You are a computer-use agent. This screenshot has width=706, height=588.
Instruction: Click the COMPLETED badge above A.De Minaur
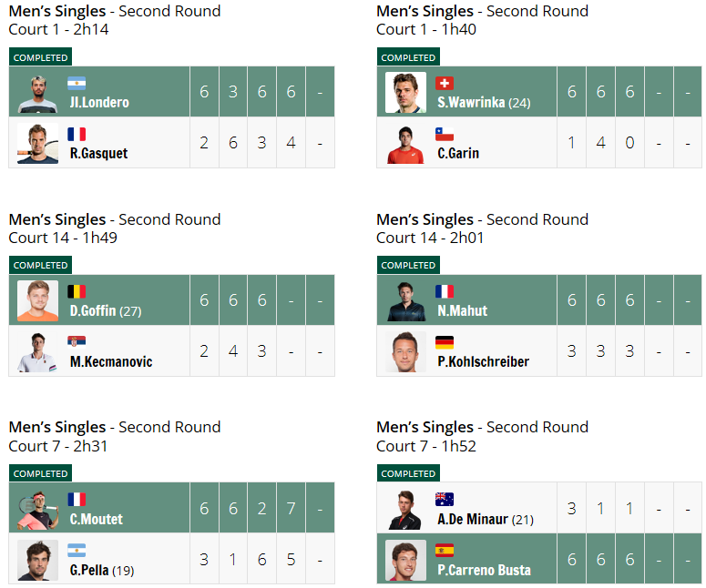click(408, 473)
